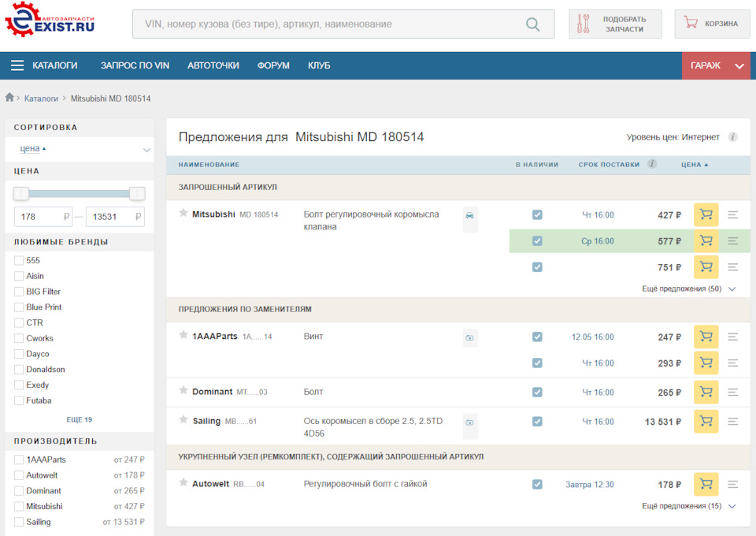This screenshot has height=536, width=756.
Task: Add 577 ₽ offer to cart
Action: click(x=706, y=240)
